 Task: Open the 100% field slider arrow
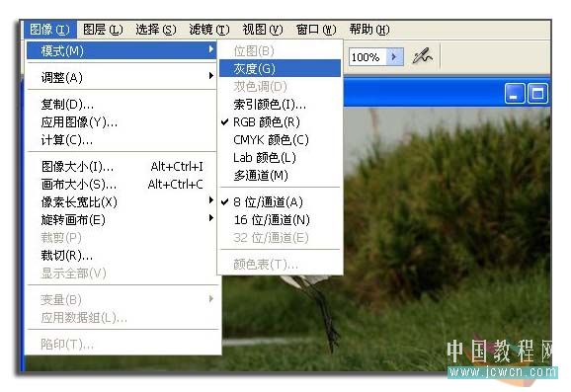395,57
